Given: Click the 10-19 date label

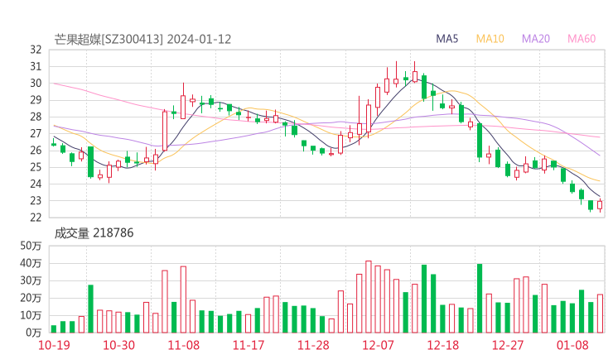Looking at the screenshot, I should click(x=54, y=345).
